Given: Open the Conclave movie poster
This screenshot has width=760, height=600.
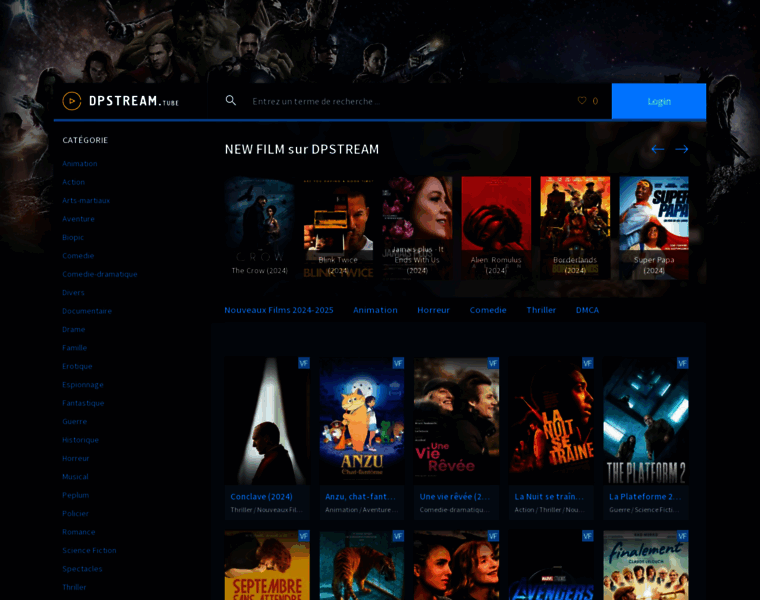Looking at the screenshot, I should click(x=267, y=421).
